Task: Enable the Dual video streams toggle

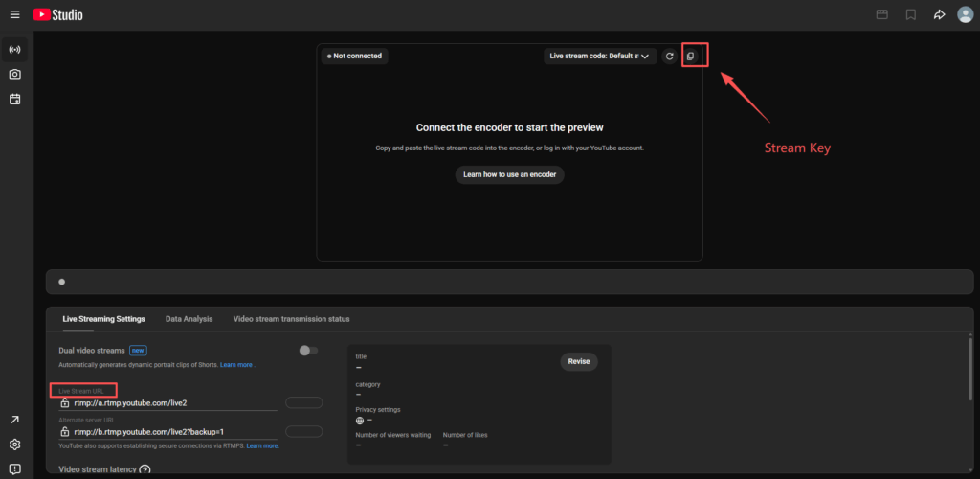Action: coord(308,351)
